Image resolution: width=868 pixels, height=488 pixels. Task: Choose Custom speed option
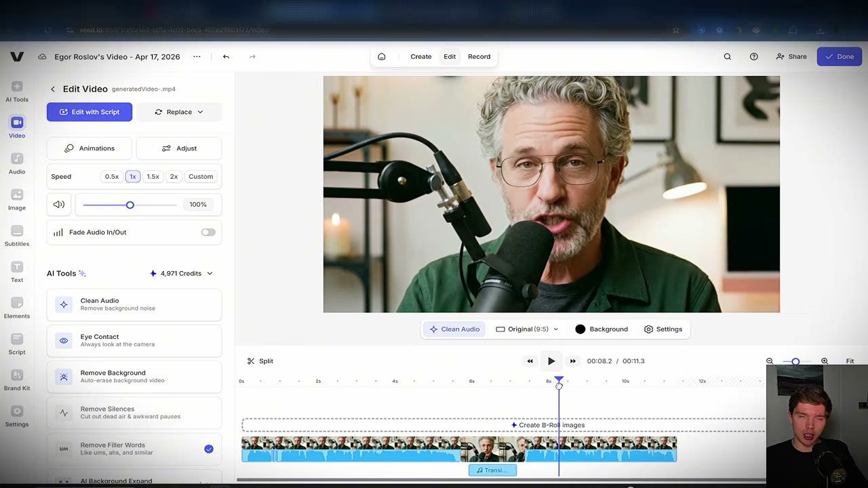pos(201,176)
